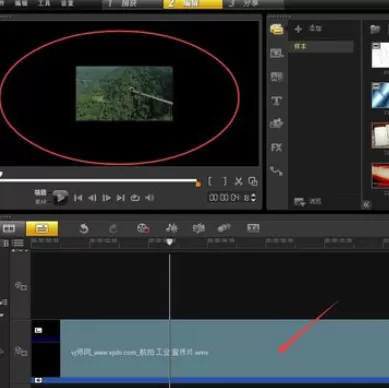The image size is (389, 388).
Task: Open the Graphic library icon
Action: pos(276,124)
